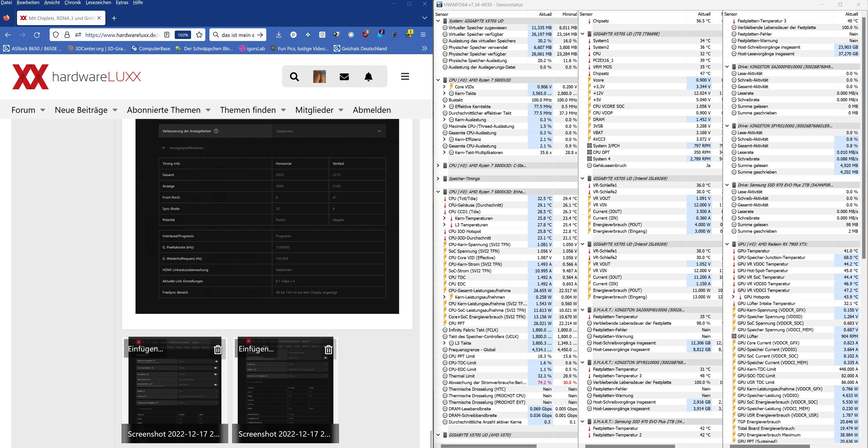The height and width of the screenshot is (448, 868).
Task: Open the envelope messages icon
Action: 344,77
